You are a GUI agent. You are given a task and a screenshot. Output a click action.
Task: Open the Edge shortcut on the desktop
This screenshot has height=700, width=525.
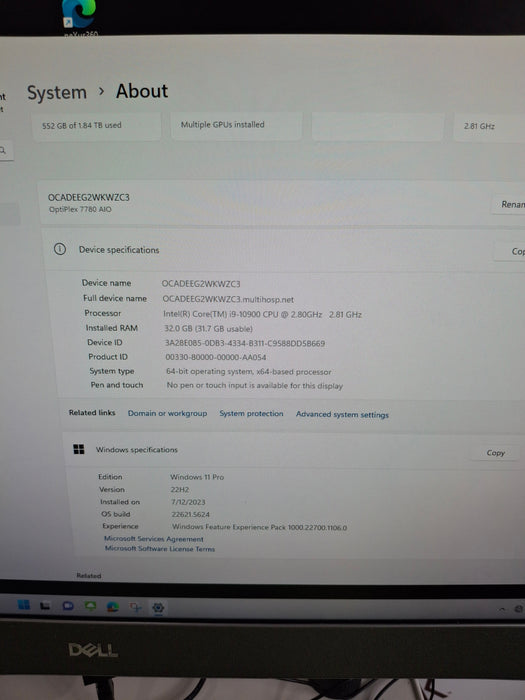click(79, 13)
